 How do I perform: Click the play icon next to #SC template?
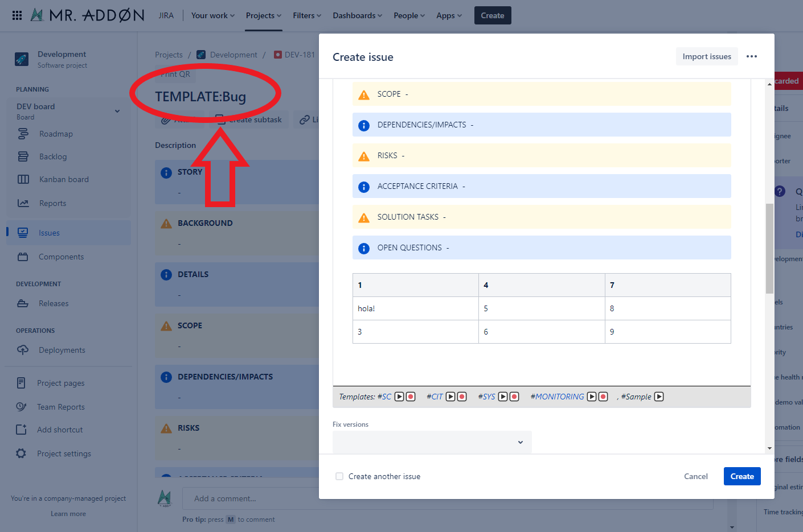399,397
